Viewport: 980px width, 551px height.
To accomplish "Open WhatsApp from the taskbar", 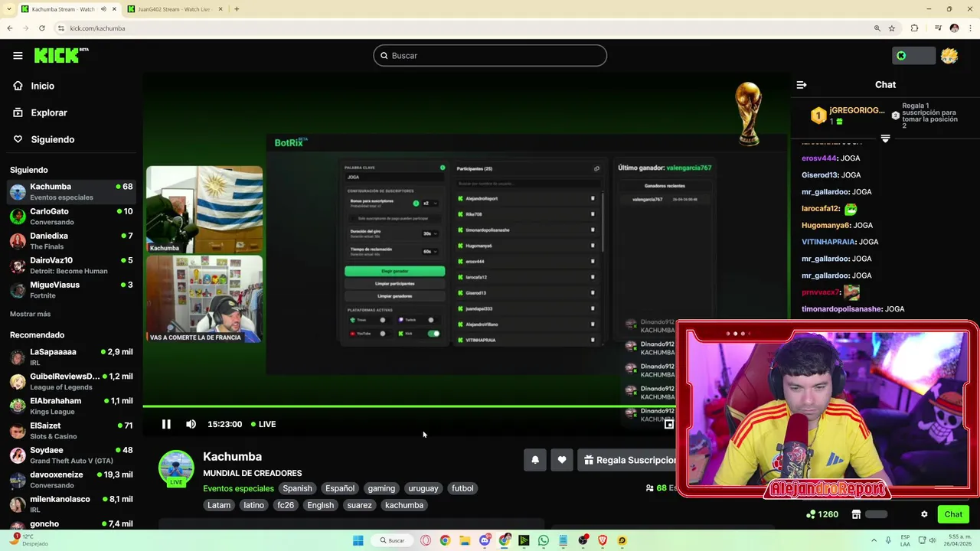I will click(544, 540).
